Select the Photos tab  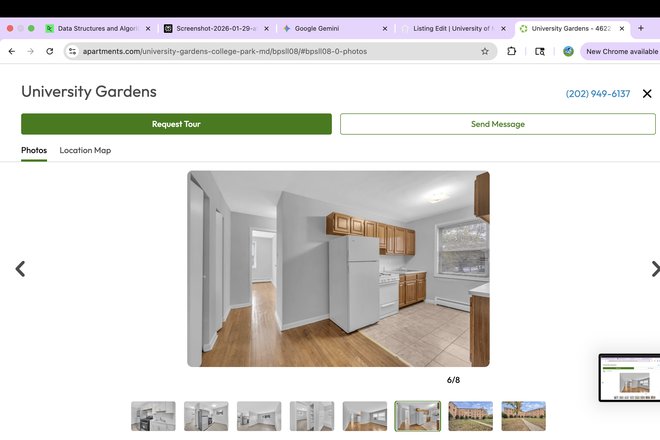pos(34,150)
